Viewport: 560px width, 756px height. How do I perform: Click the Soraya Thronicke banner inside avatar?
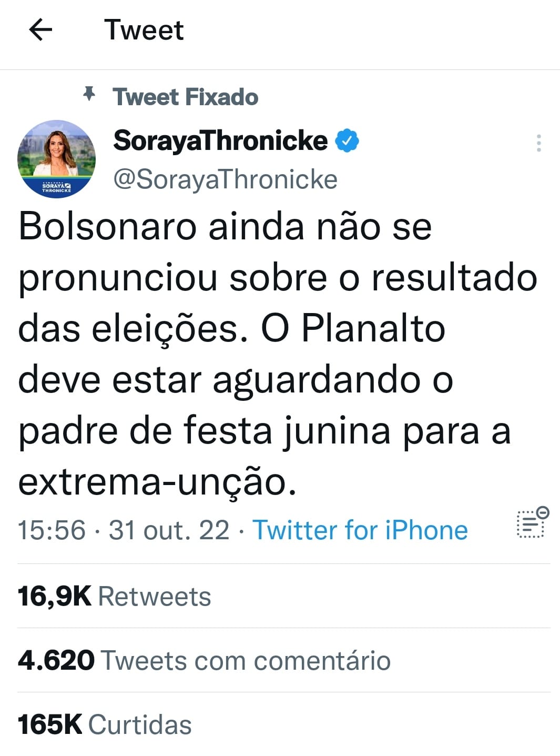[x=56, y=187]
